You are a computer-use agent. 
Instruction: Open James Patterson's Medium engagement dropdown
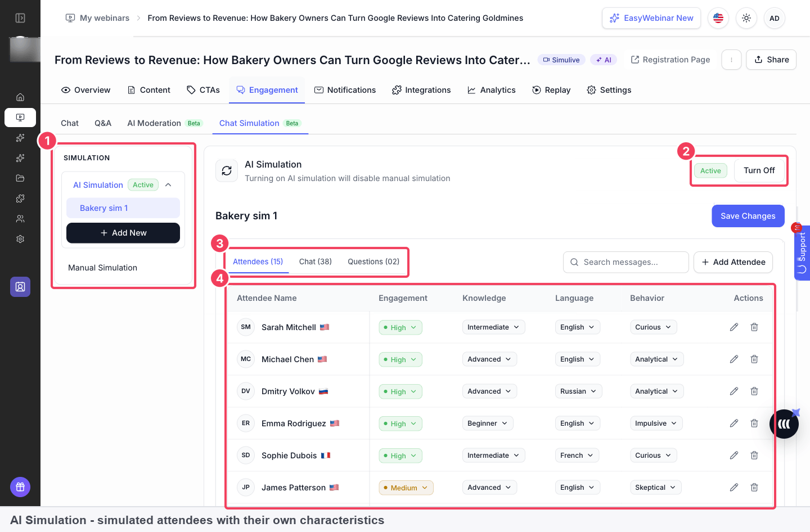click(x=406, y=488)
